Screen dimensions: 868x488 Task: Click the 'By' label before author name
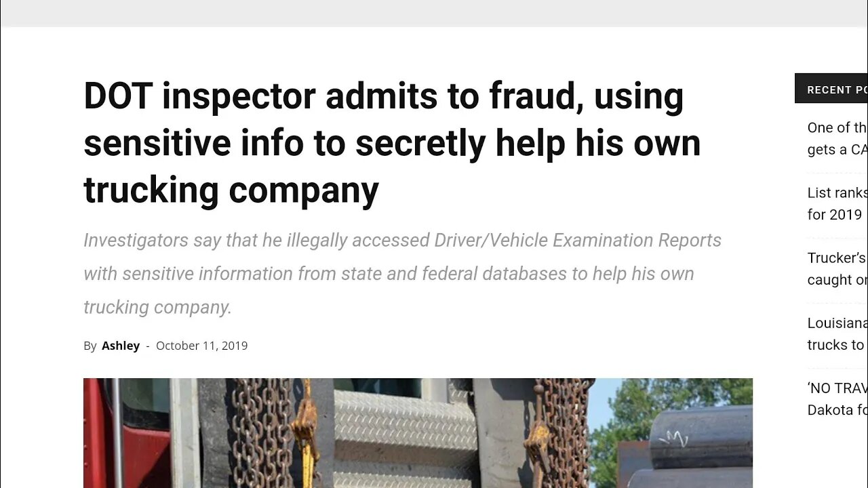(x=90, y=346)
